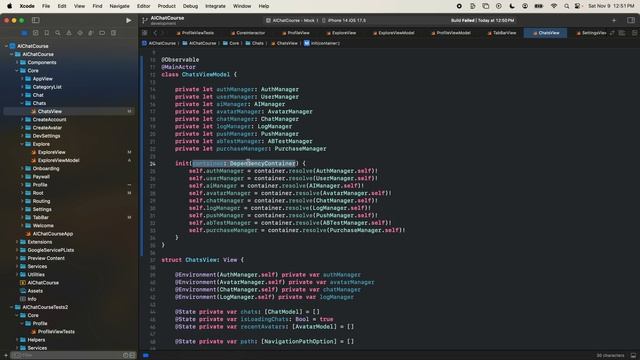
Task: Collapse the AIChatCourseTests2 group
Action: [x=12, y=307]
